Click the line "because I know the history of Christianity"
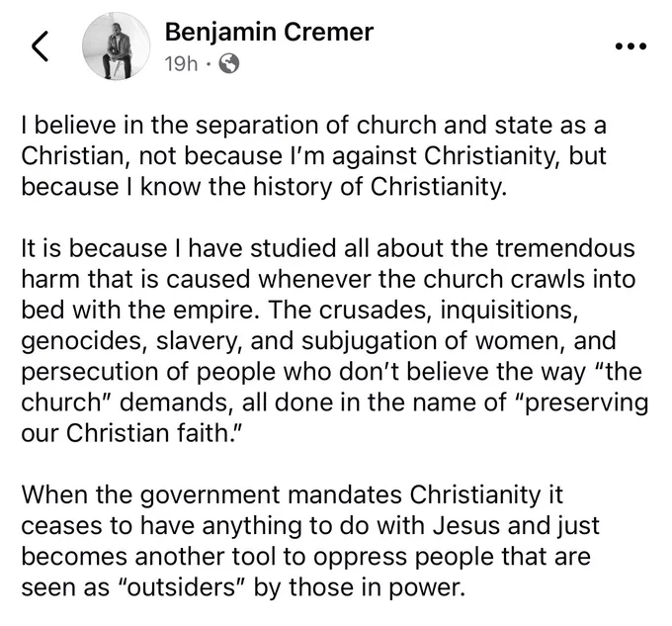Screen dimensions: 672x626 point(264,187)
